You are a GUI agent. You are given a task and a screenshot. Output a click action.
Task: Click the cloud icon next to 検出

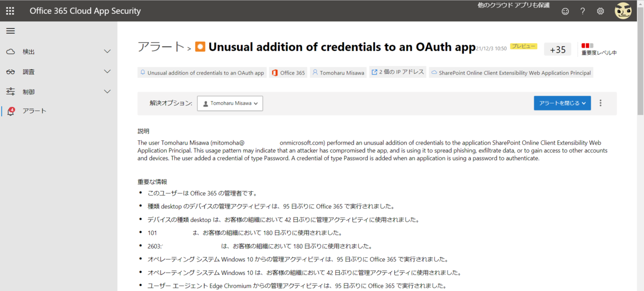point(11,52)
